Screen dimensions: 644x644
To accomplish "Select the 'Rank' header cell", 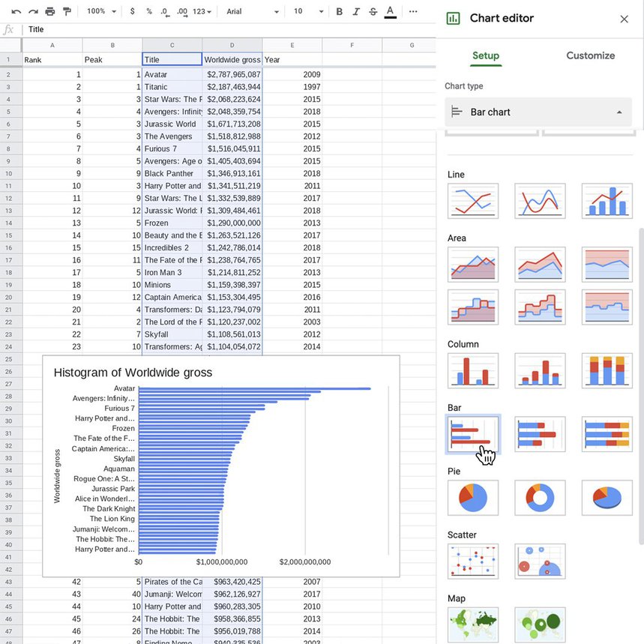I will [x=52, y=59].
